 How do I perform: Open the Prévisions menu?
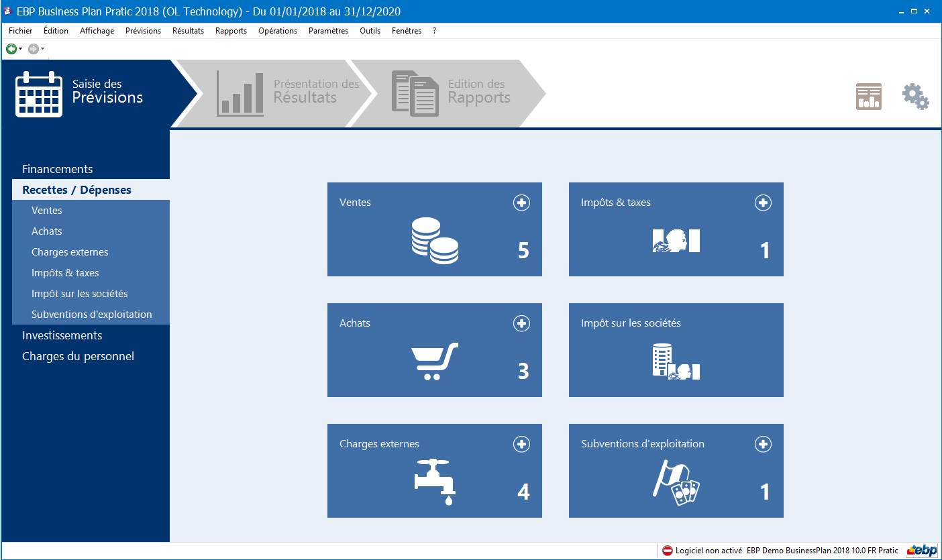[143, 31]
